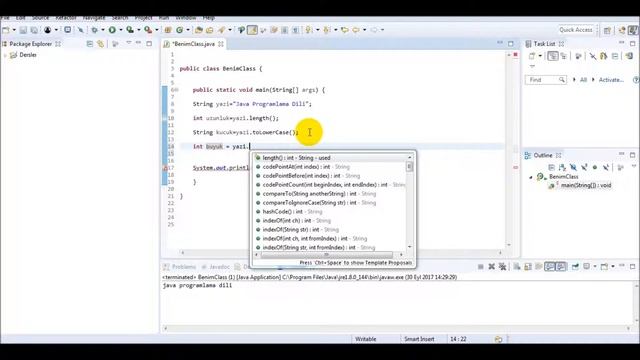Select indexOf(String str) proposal

[330, 229]
